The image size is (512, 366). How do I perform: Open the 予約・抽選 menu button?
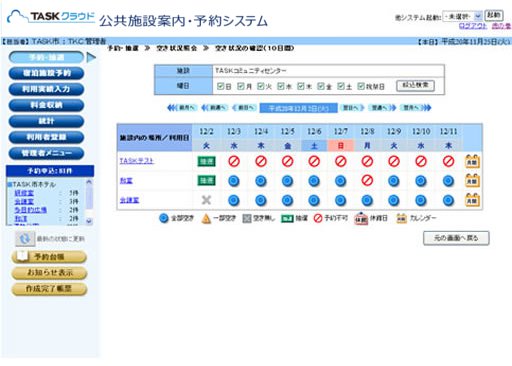(x=46, y=57)
